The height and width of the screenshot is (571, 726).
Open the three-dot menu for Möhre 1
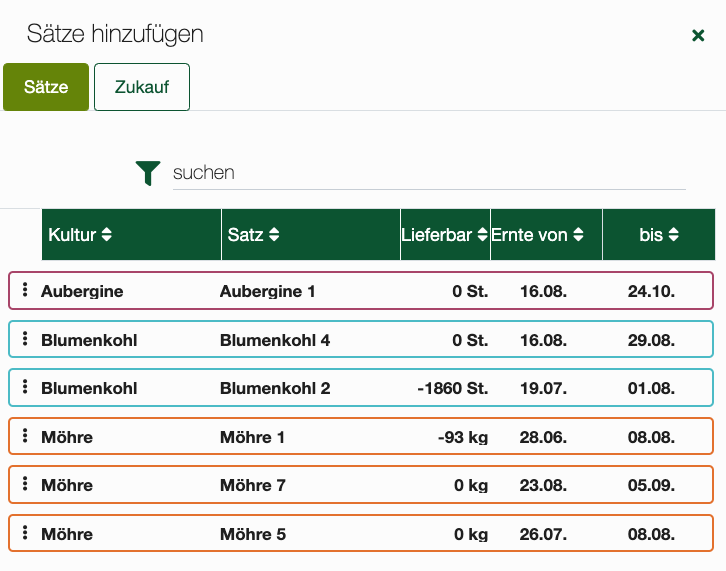26,437
